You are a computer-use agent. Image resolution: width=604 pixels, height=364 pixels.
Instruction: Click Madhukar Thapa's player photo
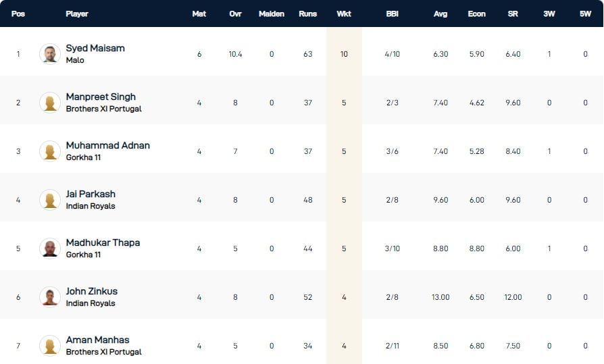50,249
